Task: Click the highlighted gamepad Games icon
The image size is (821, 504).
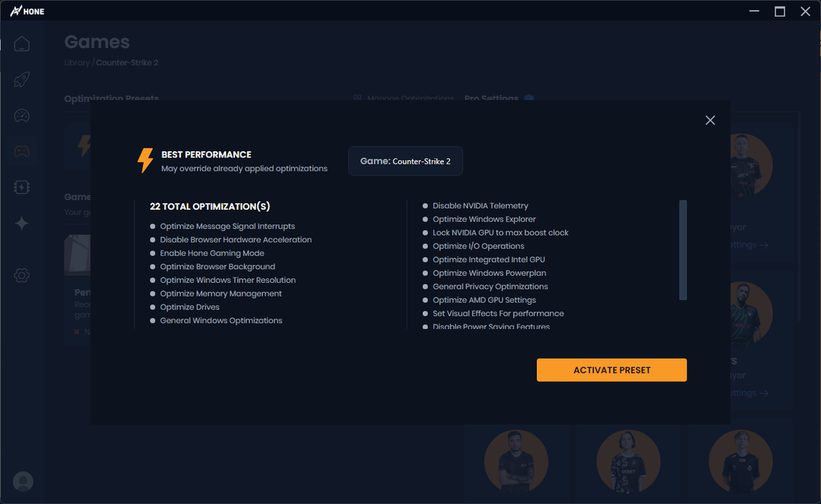Action: pos(22,151)
